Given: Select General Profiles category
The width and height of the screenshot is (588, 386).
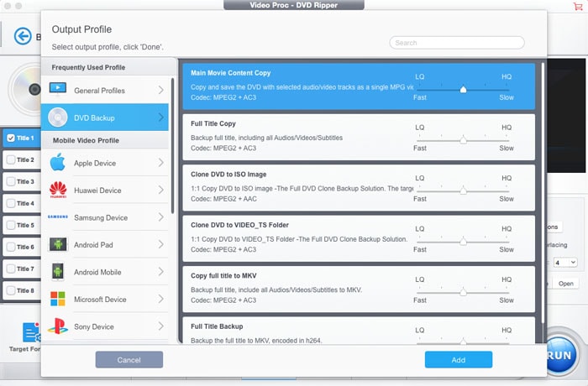Looking at the screenshot, I should coord(105,90).
